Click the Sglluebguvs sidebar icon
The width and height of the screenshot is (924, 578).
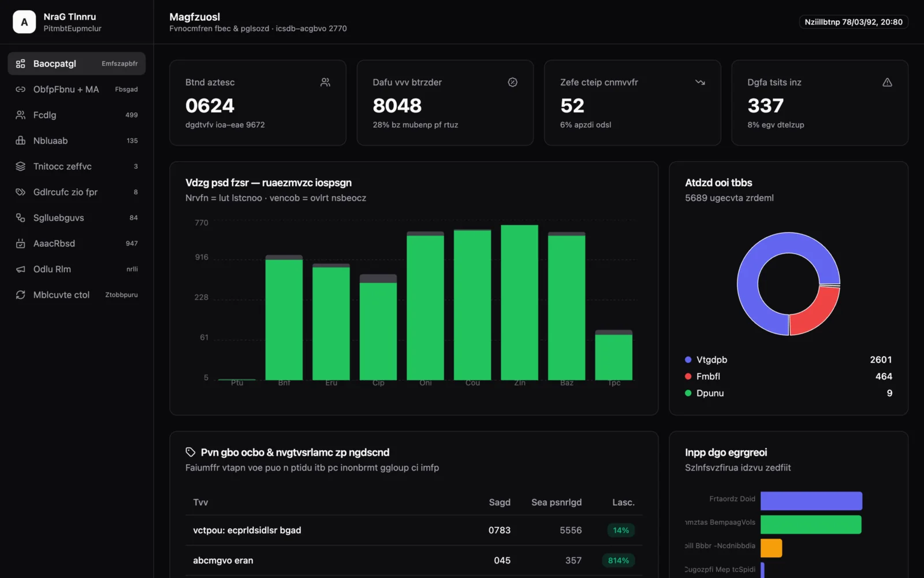[x=20, y=218]
